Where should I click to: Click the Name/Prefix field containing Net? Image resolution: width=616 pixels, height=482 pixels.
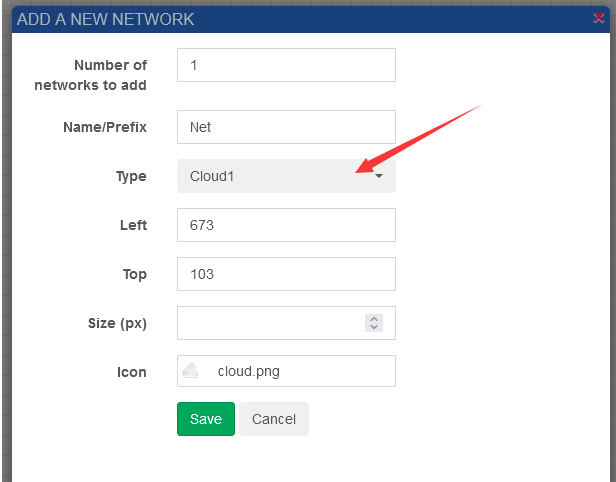[x=286, y=127]
